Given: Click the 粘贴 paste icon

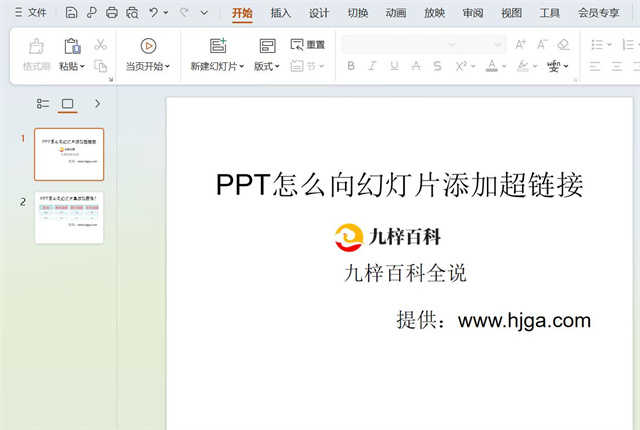Looking at the screenshot, I should pyautogui.click(x=72, y=46).
